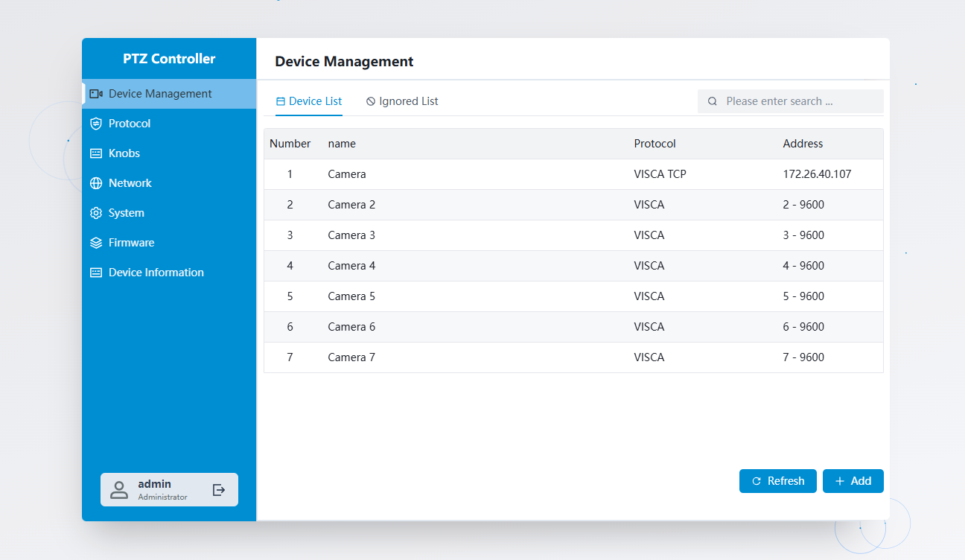965x560 pixels.
Task: Select the Camera 2 row
Action: click(x=573, y=205)
